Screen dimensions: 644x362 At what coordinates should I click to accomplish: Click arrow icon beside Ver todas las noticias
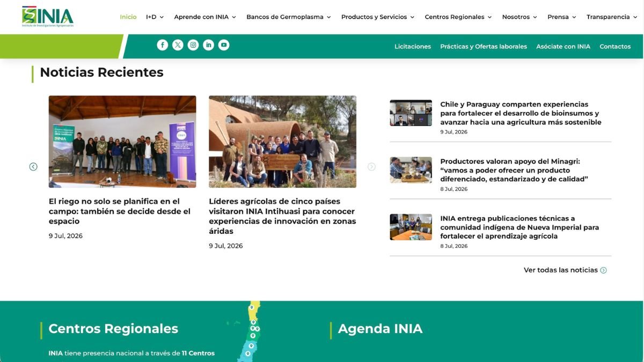click(x=603, y=270)
